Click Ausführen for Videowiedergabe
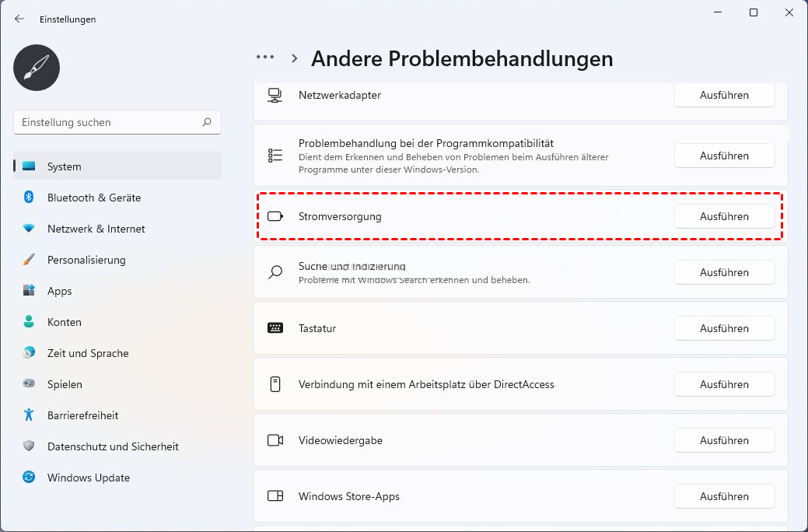Viewport: 808px width, 532px height. [x=724, y=440]
